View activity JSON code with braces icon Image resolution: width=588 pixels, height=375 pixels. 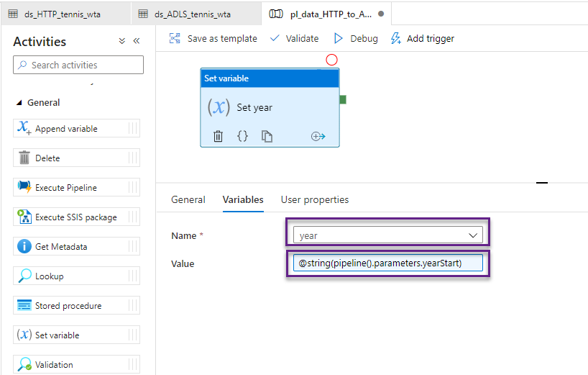(242, 136)
